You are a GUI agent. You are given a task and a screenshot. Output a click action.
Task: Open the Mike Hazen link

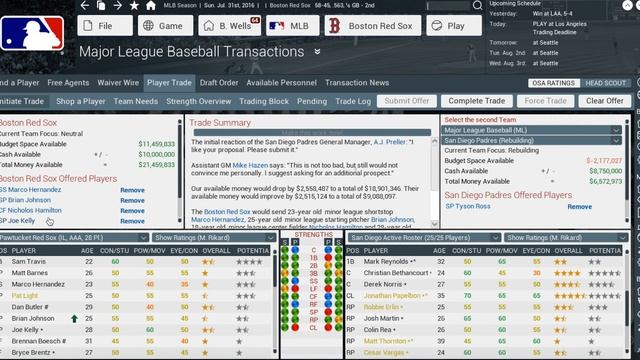[250, 165]
